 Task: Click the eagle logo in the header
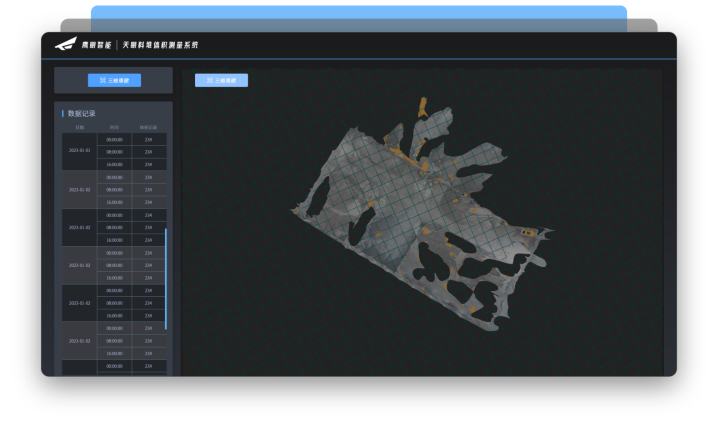(x=66, y=43)
